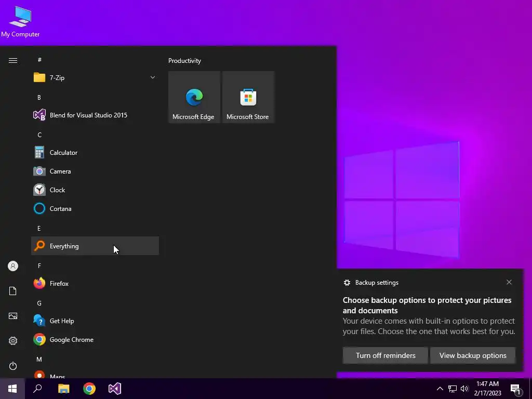
Task: Expand the Start menu hamburger button
Action: 13,60
